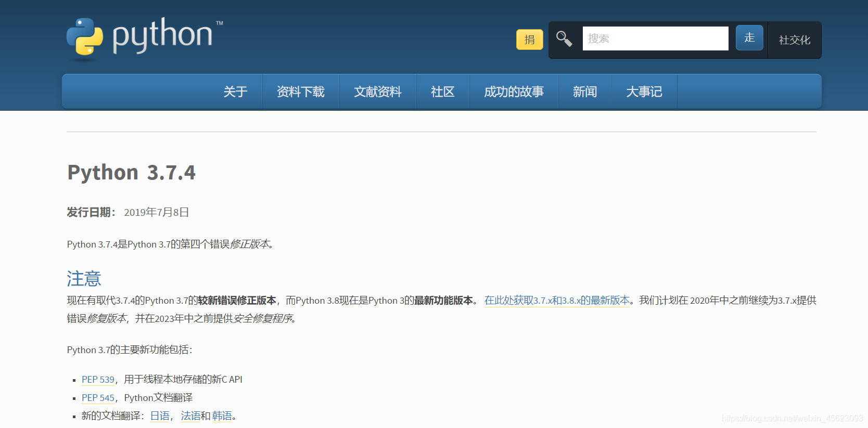Click the release date 2019年7月8日
The image size is (868, 428).
pyautogui.click(x=157, y=212)
